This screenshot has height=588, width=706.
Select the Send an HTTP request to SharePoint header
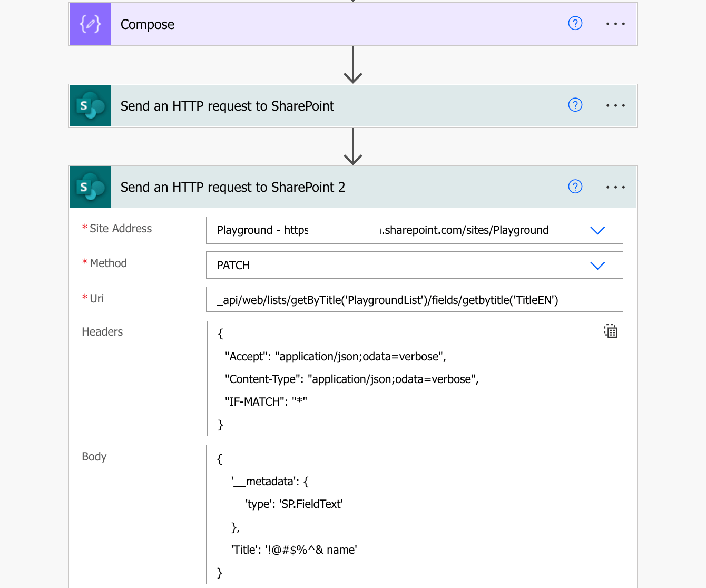click(227, 105)
